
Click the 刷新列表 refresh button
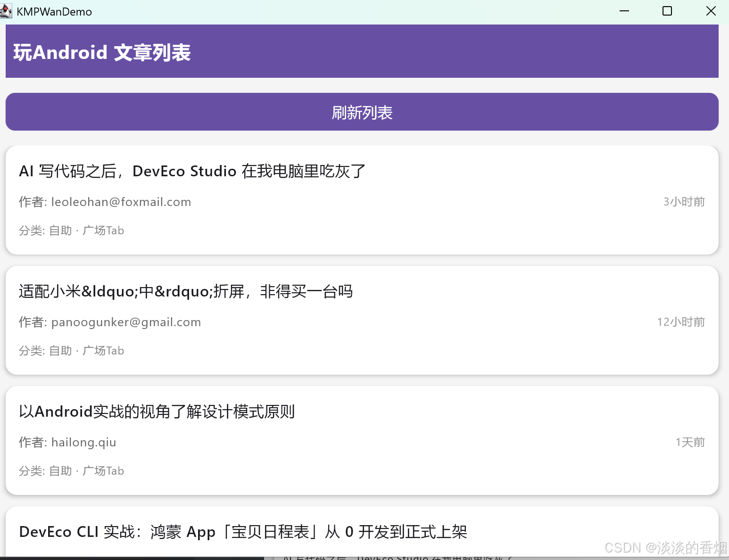(362, 112)
